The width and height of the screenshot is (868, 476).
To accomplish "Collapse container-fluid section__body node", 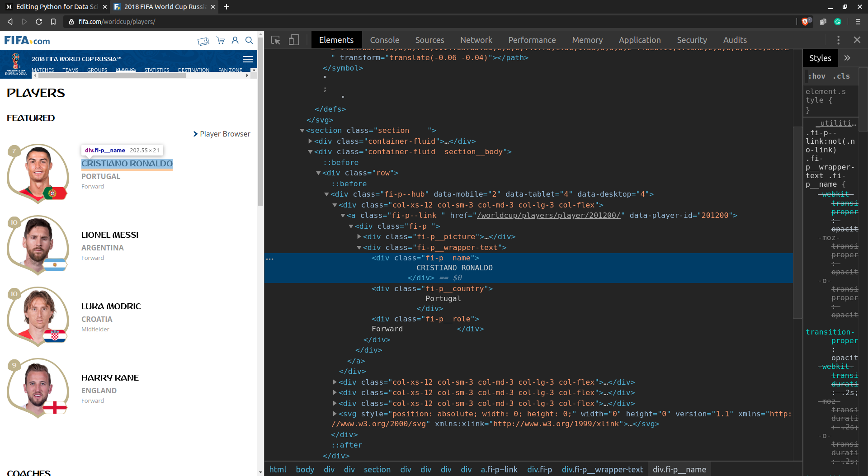I will pos(310,152).
